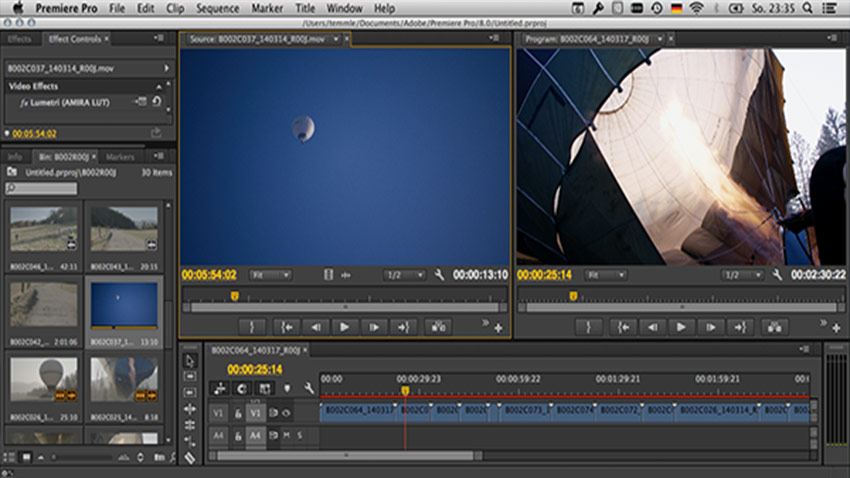850x478 pixels.
Task: Go to Out point in Source monitor
Action: [403, 327]
